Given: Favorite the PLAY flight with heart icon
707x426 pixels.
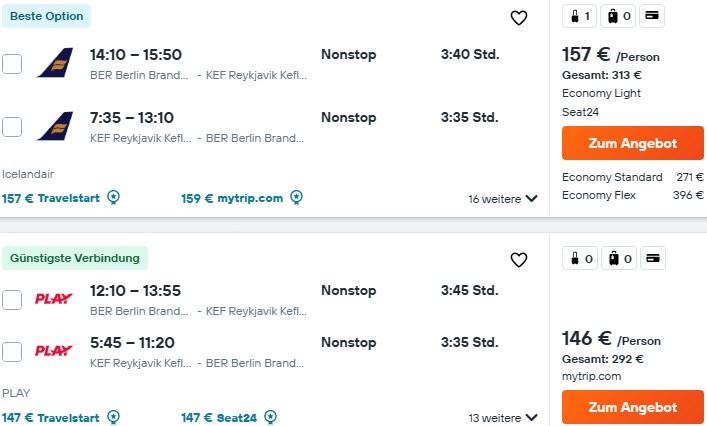Looking at the screenshot, I should (519, 260).
